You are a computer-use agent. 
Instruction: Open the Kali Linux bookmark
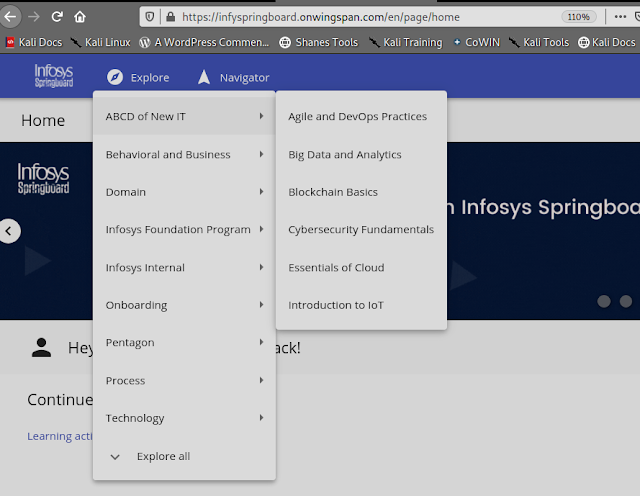pyautogui.click(x=100, y=42)
